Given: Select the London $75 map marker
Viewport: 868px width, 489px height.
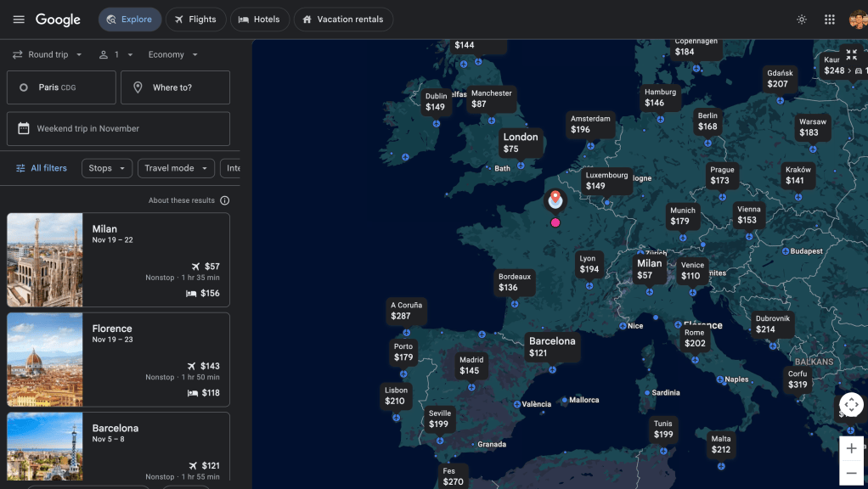Looking at the screenshot, I should coord(521,143).
